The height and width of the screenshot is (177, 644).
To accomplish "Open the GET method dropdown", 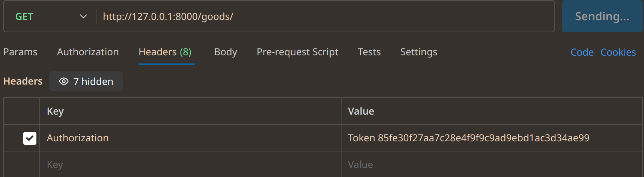I will tap(50, 17).
